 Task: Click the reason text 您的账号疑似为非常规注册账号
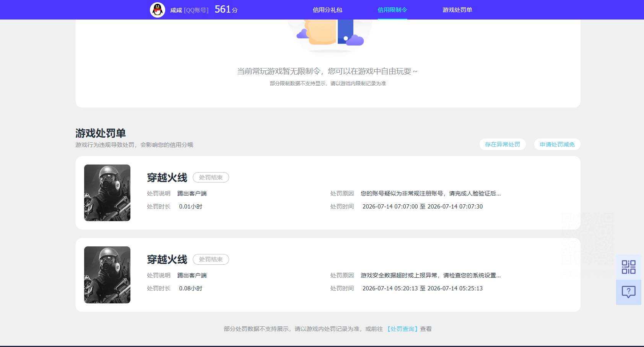(x=431, y=194)
